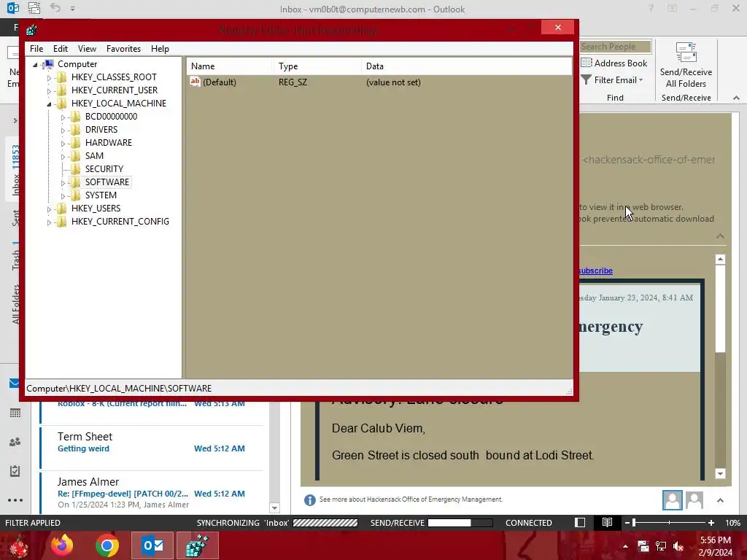Click the zoom out minus button
This screenshot has height=560, width=747.
coord(627,523)
